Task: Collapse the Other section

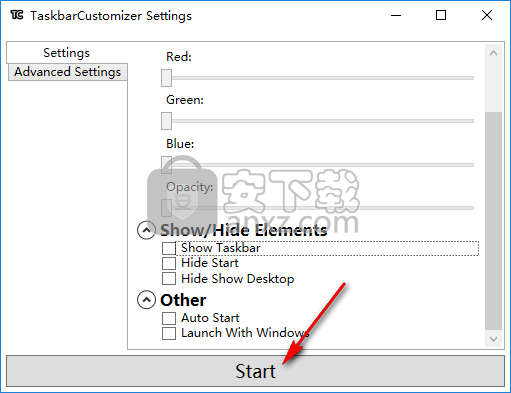Action: [146, 300]
